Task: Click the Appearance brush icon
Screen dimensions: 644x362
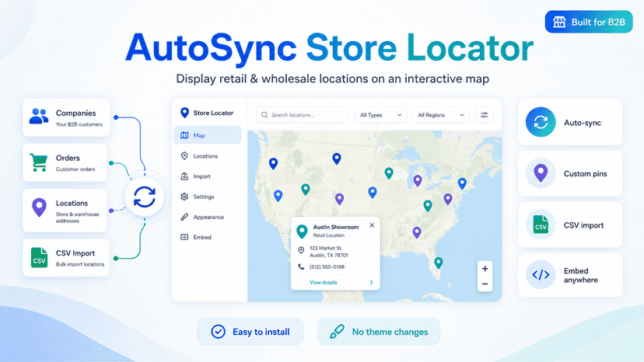Action: [184, 217]
